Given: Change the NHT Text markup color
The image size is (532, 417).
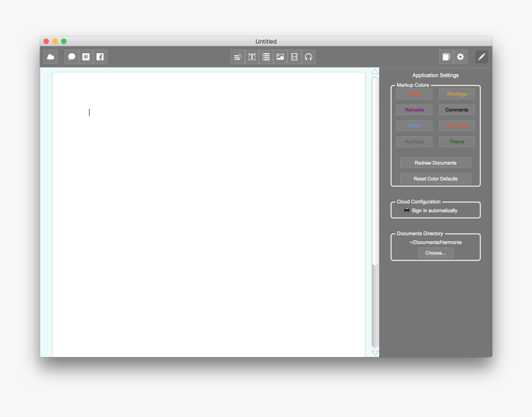Looking at the screenshot, I should (457, 126).
